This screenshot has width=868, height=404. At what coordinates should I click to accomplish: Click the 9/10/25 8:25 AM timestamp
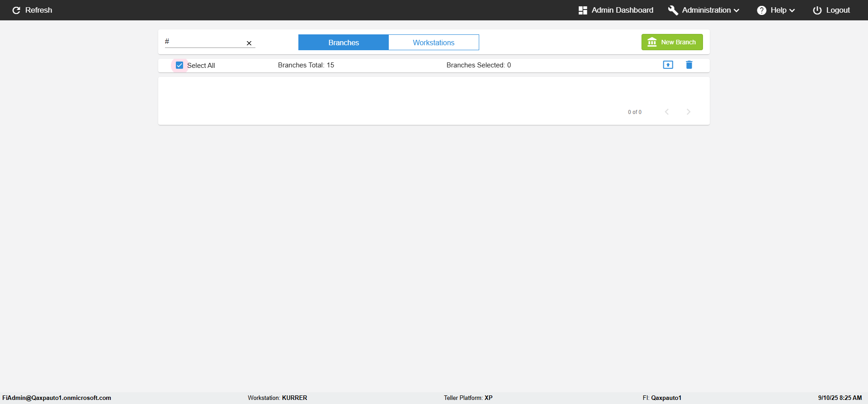[x=840, y=398]
